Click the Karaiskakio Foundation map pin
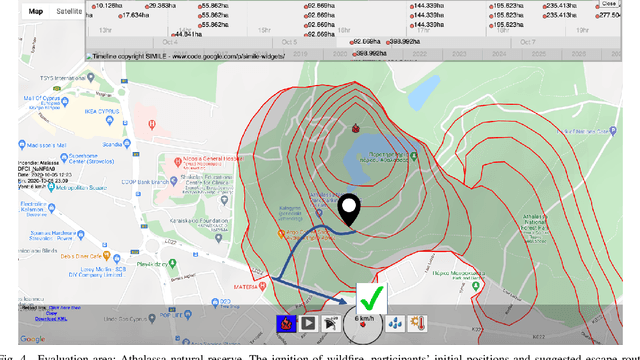Screen dimensions: 640x360 pos(219,238)
